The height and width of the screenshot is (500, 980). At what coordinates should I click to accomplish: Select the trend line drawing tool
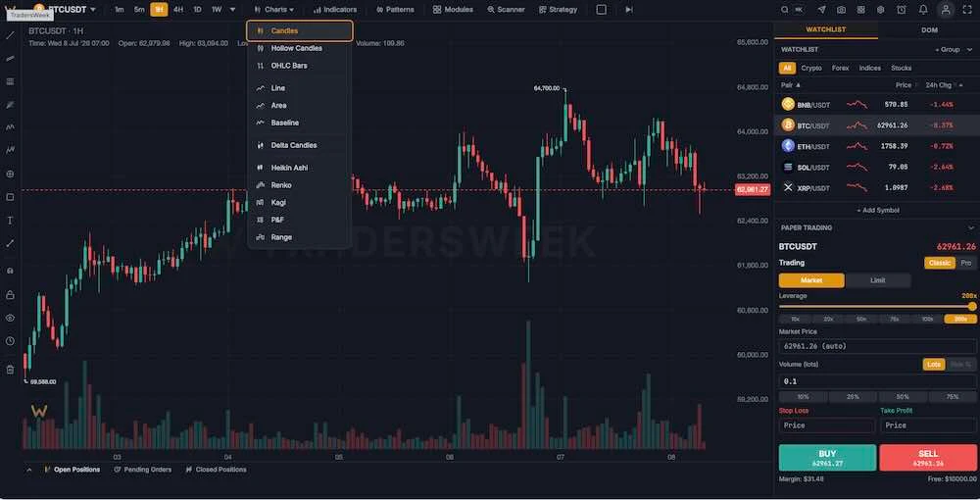[10, 35]
